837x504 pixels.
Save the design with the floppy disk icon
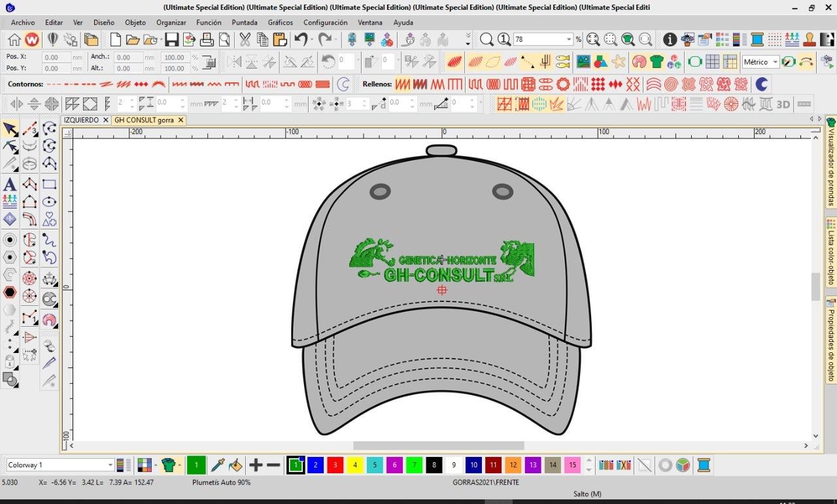pos(171,40)
